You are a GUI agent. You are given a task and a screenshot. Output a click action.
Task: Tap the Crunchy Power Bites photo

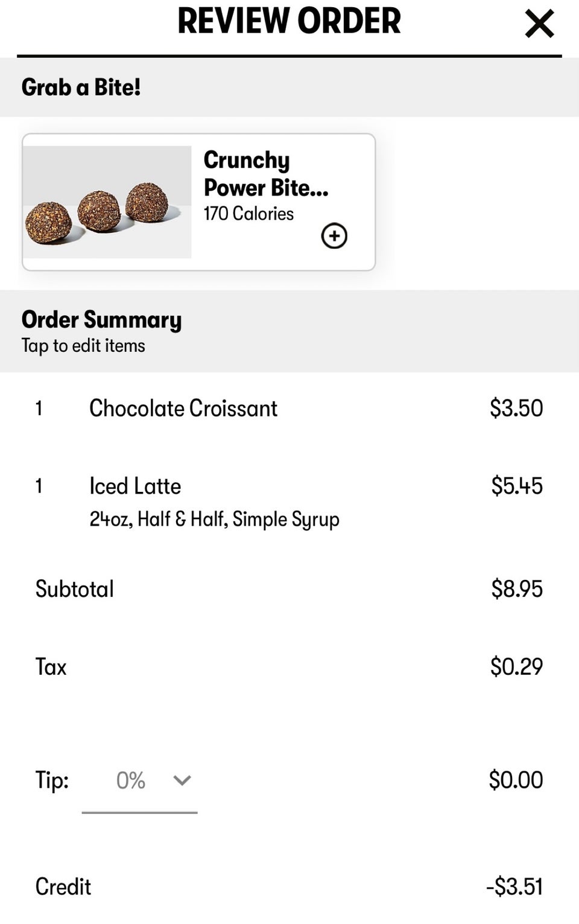coord(107,202)
